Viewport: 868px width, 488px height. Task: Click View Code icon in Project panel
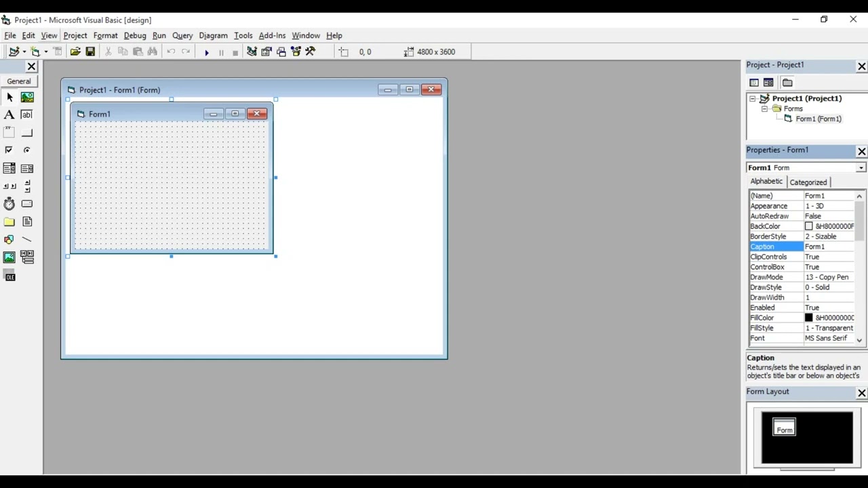[x=754, y=83]
